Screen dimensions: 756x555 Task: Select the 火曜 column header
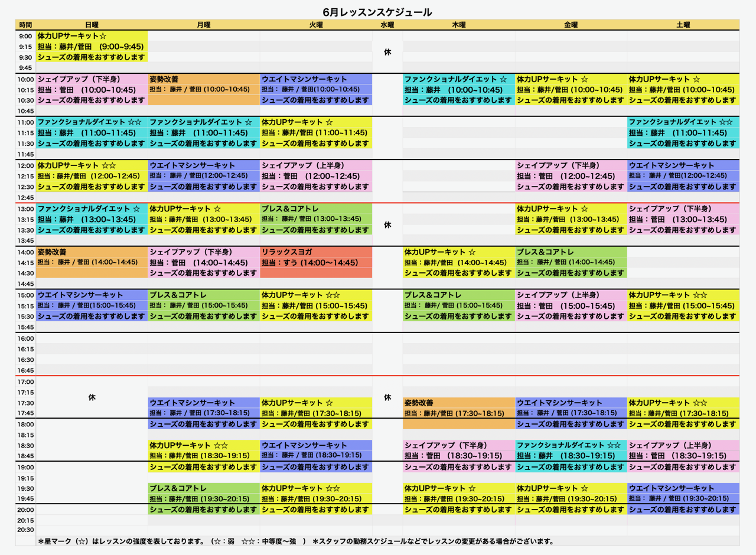pyautogui.click(x=316, y=25)
